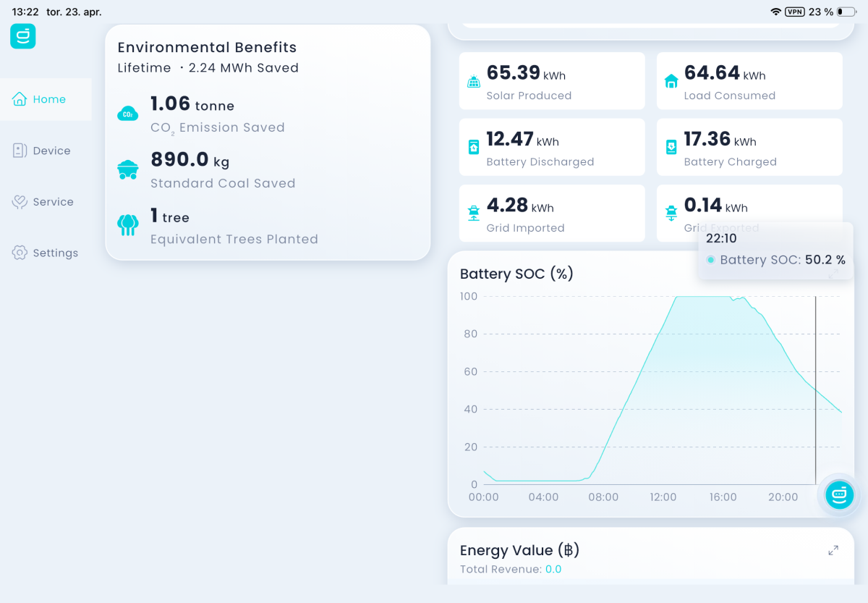Tap the Environmental Benefits card title
This screenshot has height=603, width=868.
207,48
